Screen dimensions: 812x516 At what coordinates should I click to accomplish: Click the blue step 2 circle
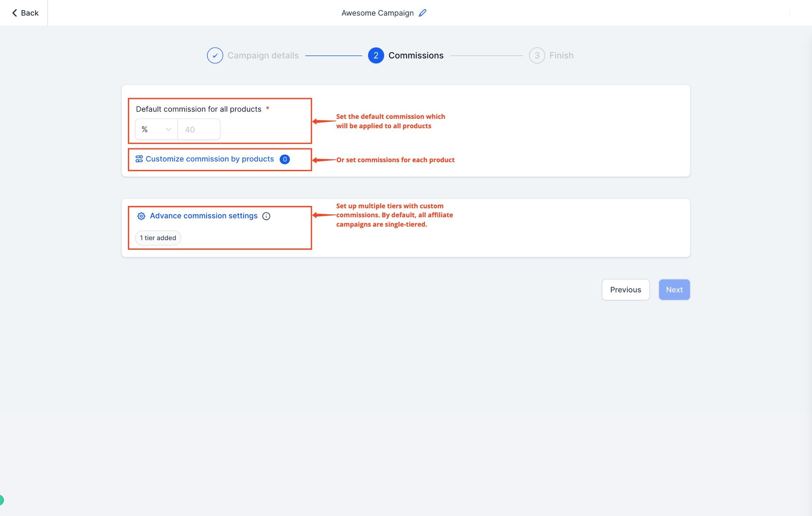[x=376, y=55]
